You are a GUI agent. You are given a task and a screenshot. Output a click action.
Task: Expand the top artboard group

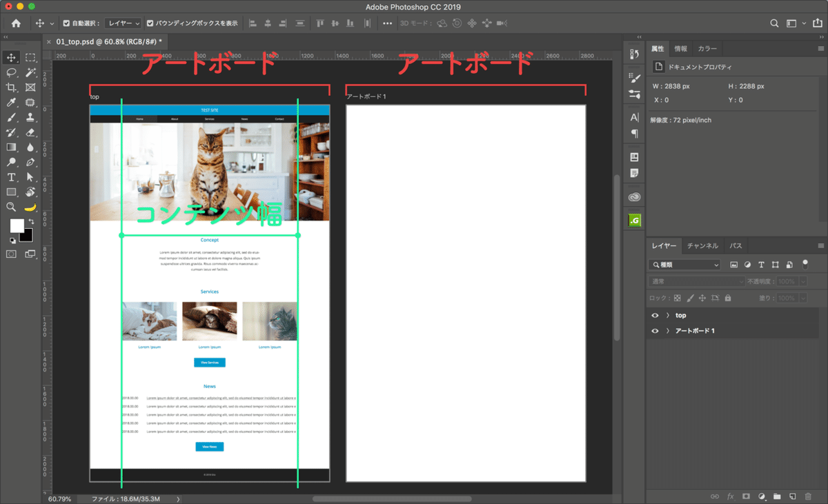click(668, 315)
